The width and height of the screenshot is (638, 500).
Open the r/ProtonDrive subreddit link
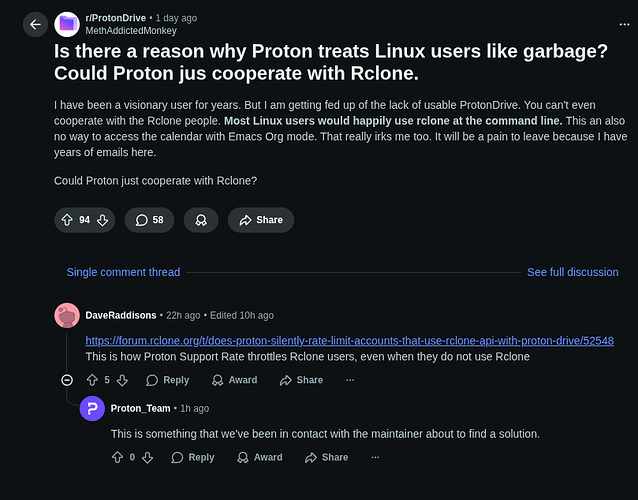click(x=117, y=18)
